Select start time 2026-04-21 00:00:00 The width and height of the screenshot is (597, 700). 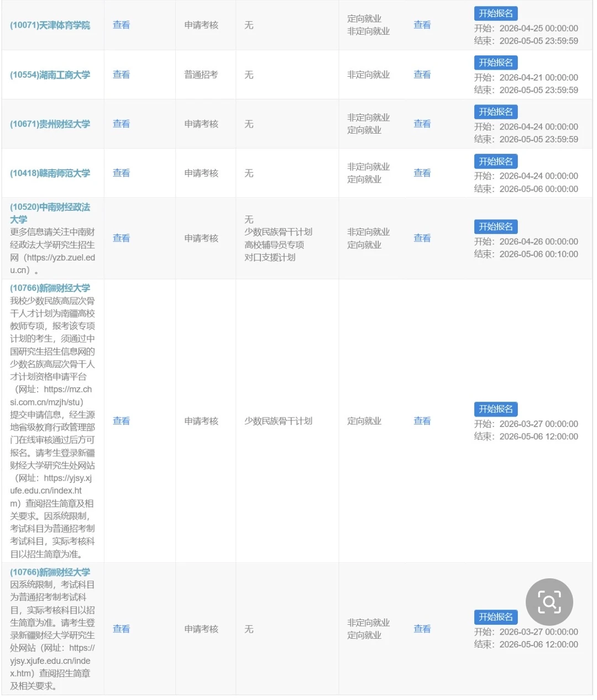538,77
